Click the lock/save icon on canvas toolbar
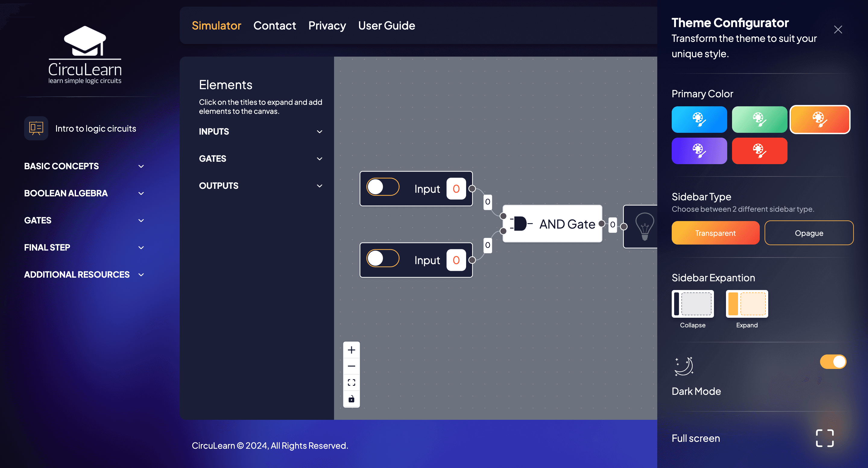 coord(351,399)
